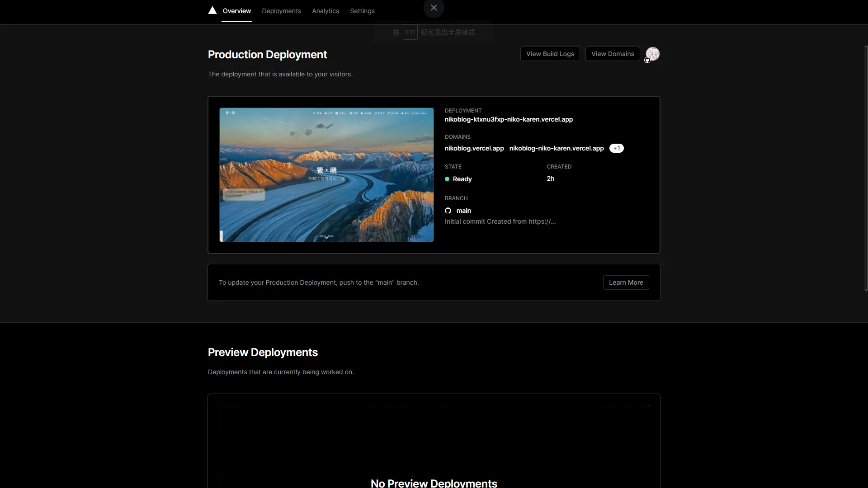Click the View Build Logs button
Screen dimensions: 868x488
(550, 54)
